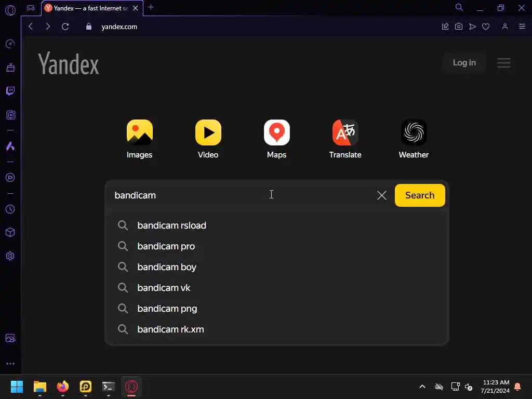This screenshot has height=399, width=532.
Task: Open the chip-shaped sidebar icon
Action: (10, 115)
